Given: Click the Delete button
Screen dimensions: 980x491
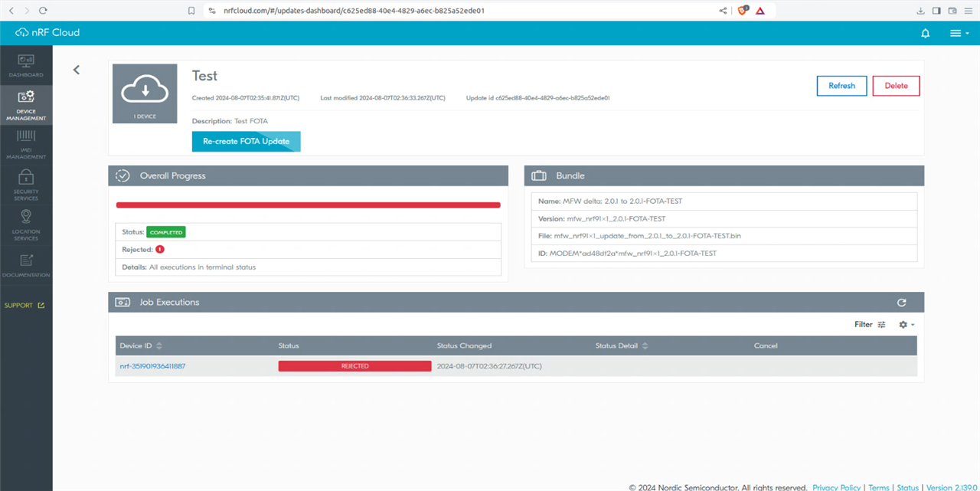Looking at the screenshot, I should point(896,86).
